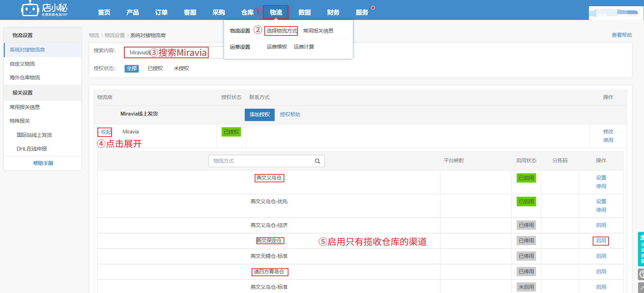
Task: Filter by 全部 authorization status
Action: click(131, 68)
